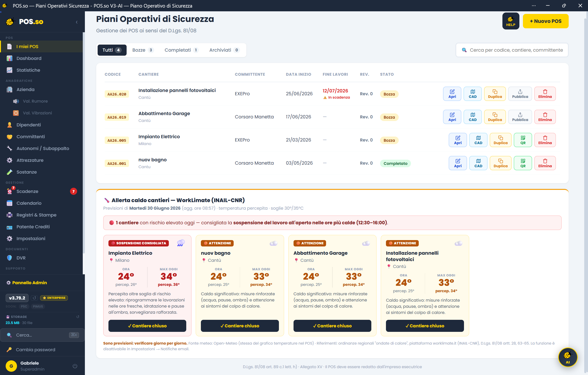Focus the Cerca per codice search field
Image resolution: width=588 pixels, height=375 pixels.
click(512, 50)
